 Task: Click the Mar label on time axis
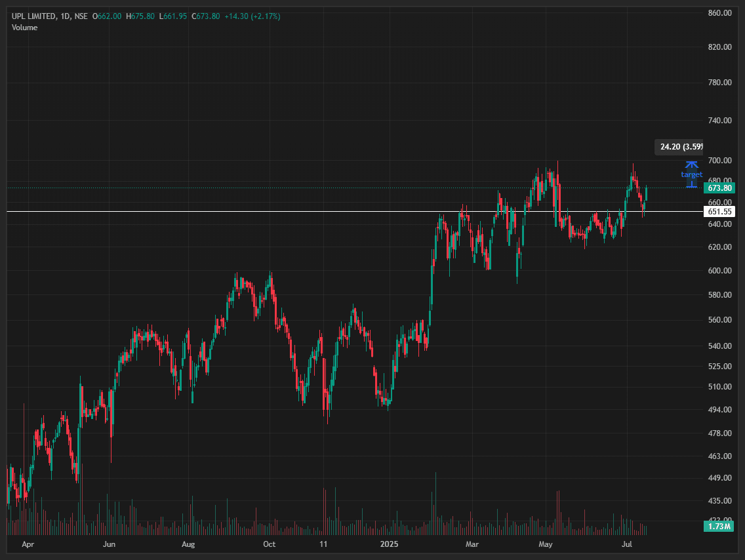pyautogui.click(x=472, y=544)
